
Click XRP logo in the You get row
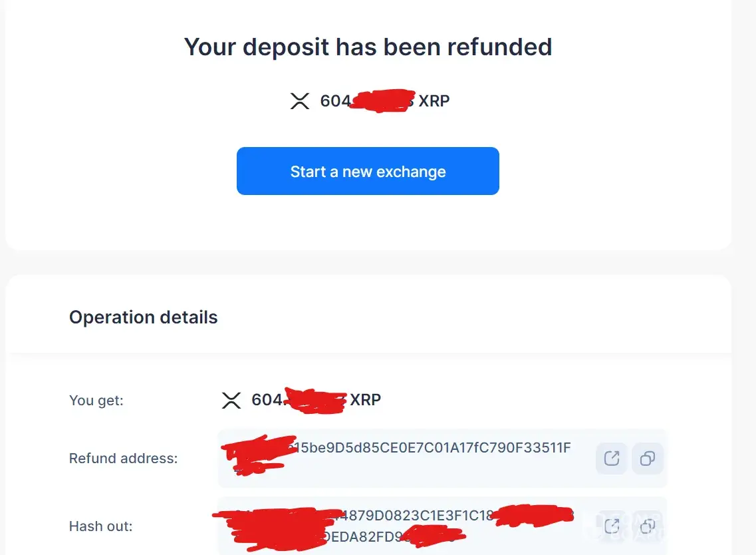pos(231,400)
